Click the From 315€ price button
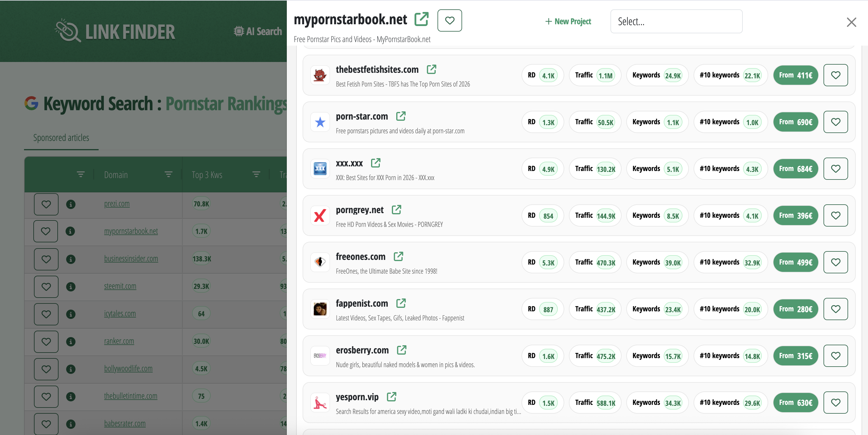868x435 pixels. coord(795,356)
